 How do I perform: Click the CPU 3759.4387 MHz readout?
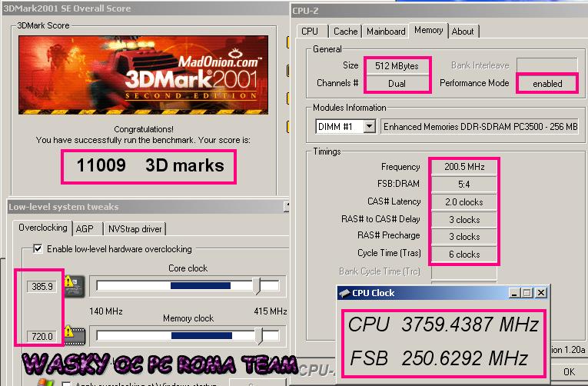click(443, 324)
